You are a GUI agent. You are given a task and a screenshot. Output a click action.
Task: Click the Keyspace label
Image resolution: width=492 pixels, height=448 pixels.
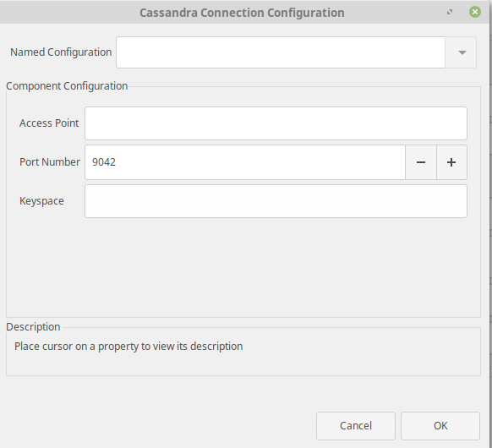click(41, 201)
